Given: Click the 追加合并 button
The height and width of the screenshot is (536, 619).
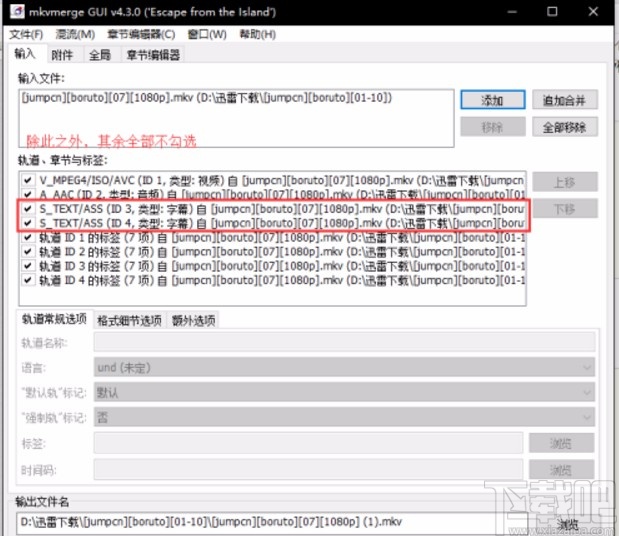Looking at the screenshot, I should pyautogui.click(x=565, y=100).
